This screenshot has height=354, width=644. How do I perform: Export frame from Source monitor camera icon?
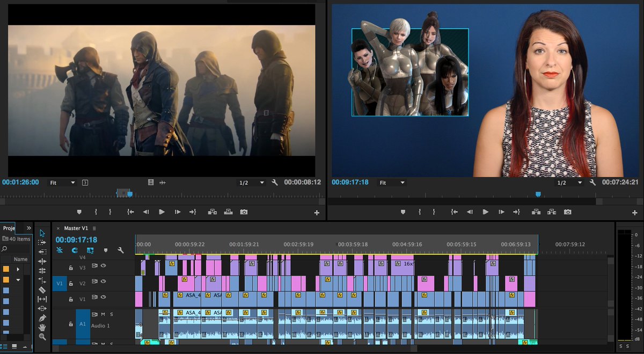(x=244, y=212)
